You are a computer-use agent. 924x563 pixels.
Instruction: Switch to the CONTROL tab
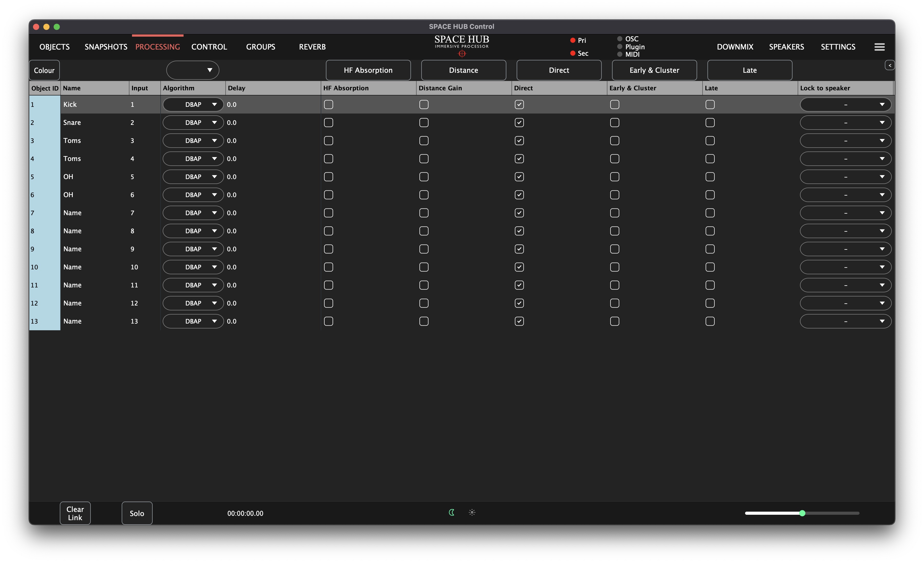(x=209, y=47)
